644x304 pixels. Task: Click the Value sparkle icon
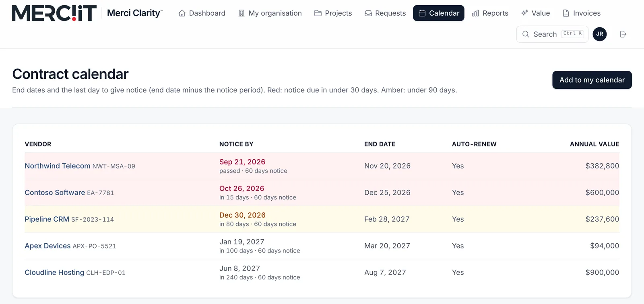pyautogui.click(x=524, y=13)
